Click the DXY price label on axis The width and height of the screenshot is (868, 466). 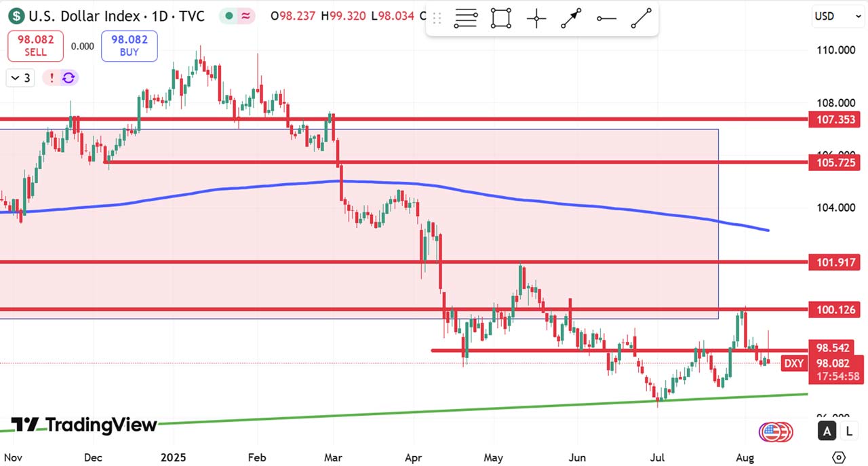point(793,364)
